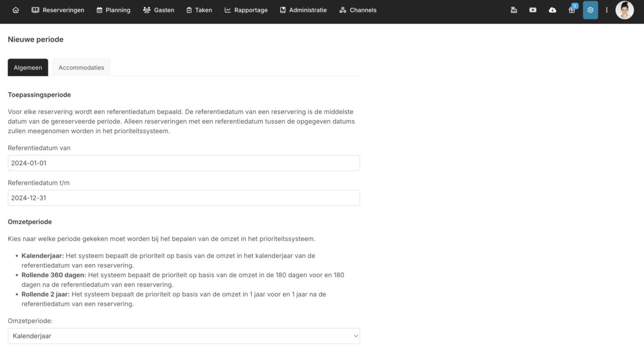
Task: Go to the home page icon
Action: [16, 10]
